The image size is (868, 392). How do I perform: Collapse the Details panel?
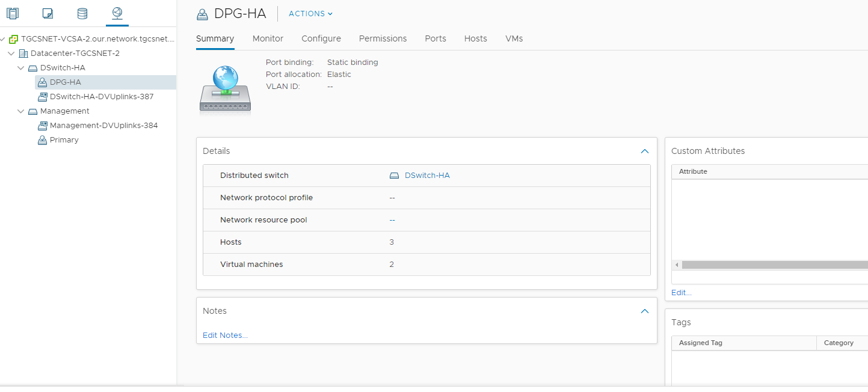645,152
